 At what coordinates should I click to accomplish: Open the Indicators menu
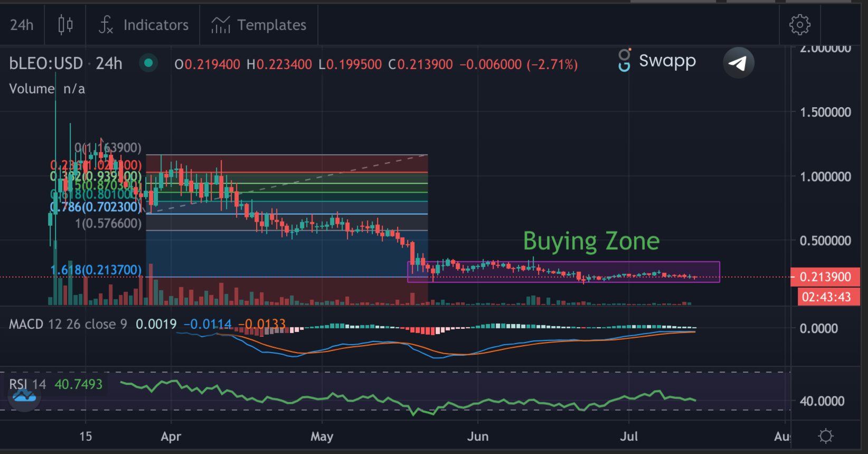pos(144,25)
